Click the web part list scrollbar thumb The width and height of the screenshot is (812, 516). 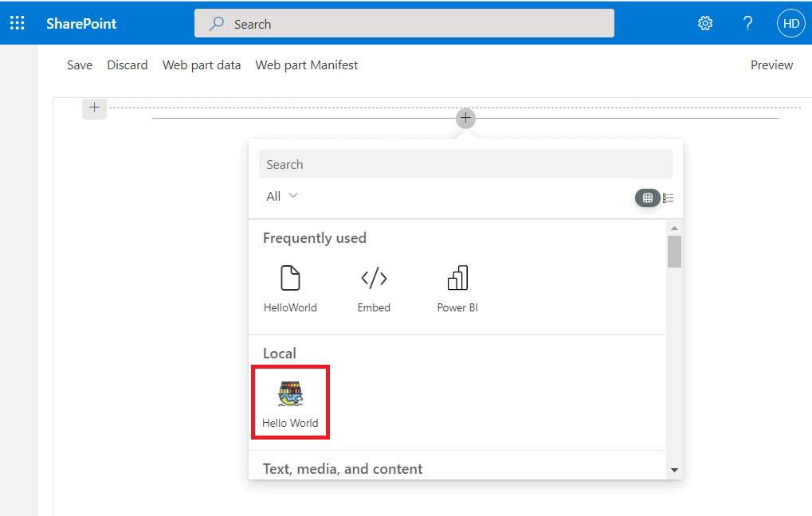click(x=674, y=252)
